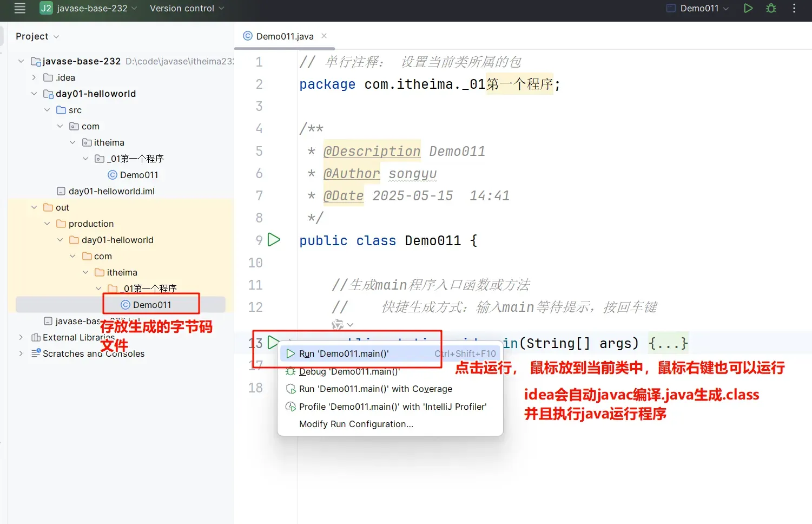
Task: Open the Demo011 run configuration dropdown
Action: 698,8
